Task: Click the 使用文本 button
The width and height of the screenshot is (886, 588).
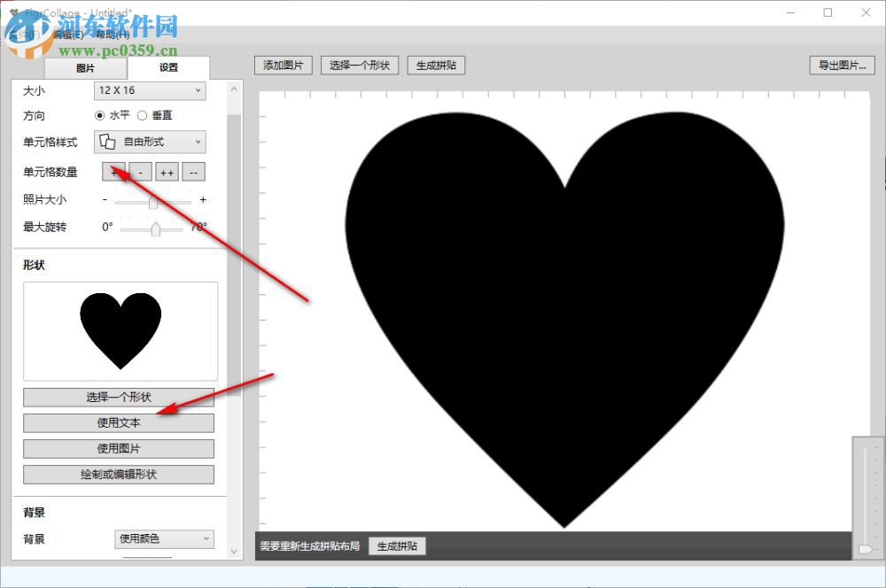Action: point(120,422)
